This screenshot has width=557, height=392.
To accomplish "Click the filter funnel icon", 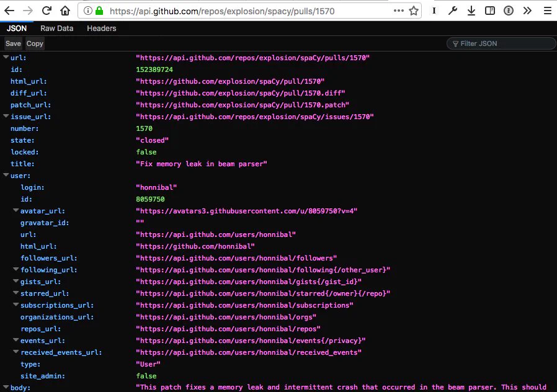I will click(x=455, y=44).
